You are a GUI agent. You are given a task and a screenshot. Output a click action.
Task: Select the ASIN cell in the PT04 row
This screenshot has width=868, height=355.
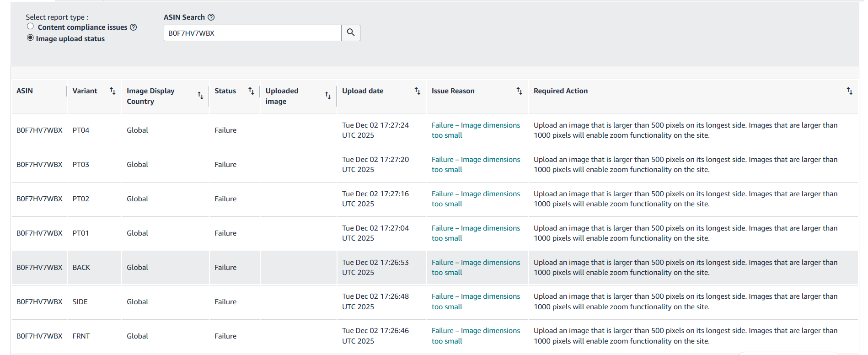pos(39,130)
